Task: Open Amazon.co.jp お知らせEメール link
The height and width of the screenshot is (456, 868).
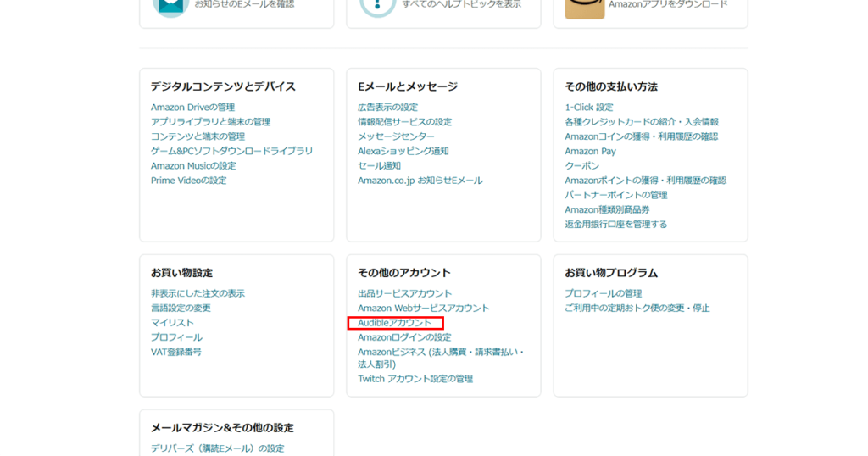Action: 420,181
